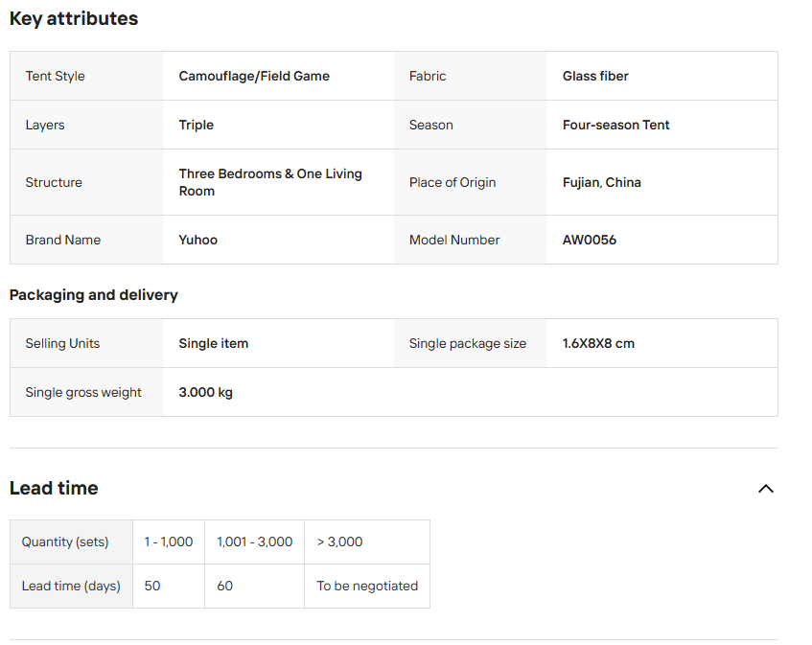Click the 1,001 - 3,000 quantity cell
Screen dimensions: 812x645
coord(255,542)
